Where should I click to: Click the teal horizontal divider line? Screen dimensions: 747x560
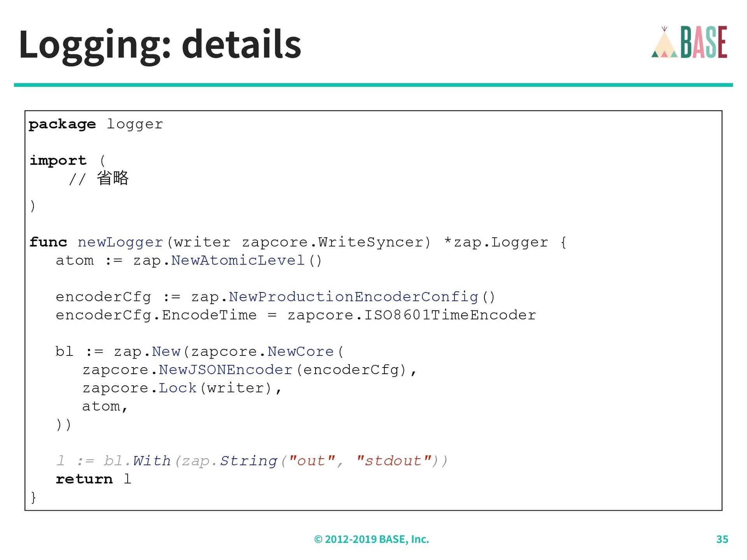pos(373,85)
